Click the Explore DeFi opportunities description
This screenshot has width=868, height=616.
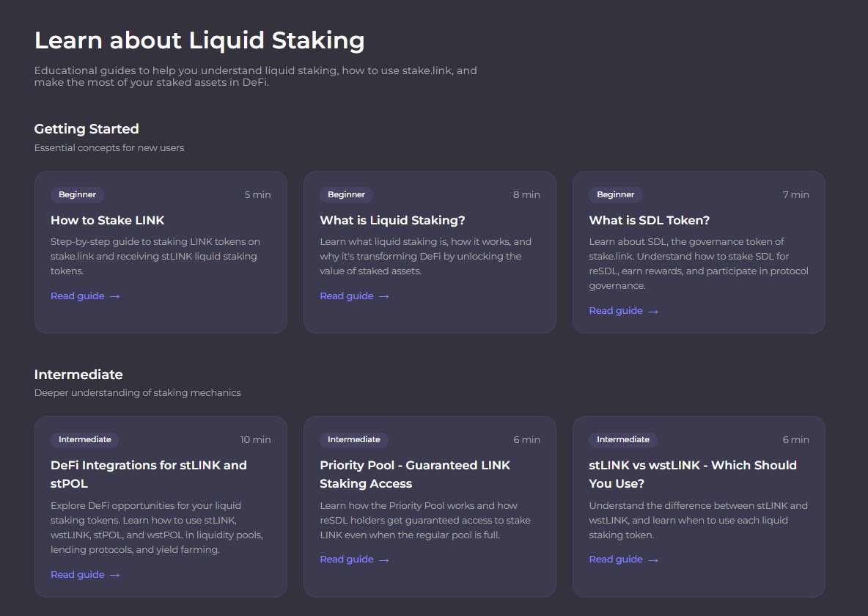pos(157,527)
